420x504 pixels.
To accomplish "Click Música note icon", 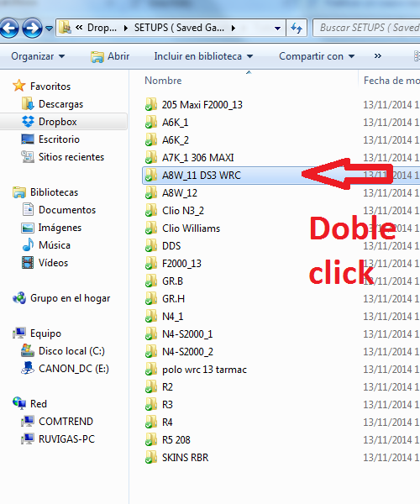I will 28,245.
